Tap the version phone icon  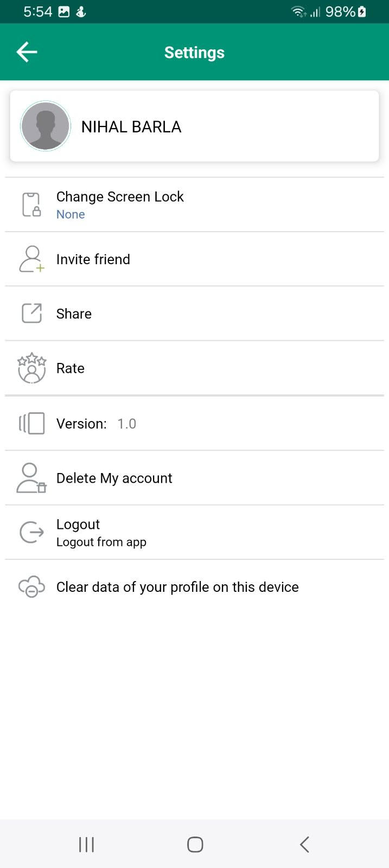[31, 424]
